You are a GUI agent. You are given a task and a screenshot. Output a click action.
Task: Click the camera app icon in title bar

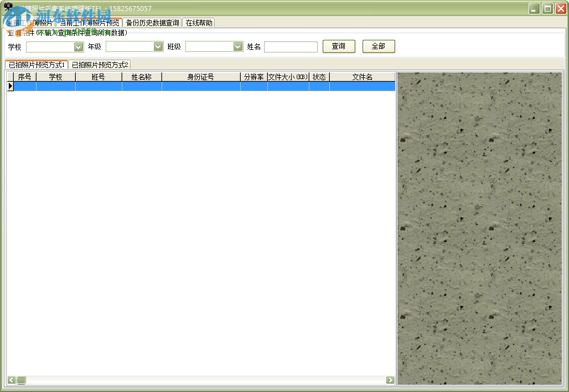point(8,7)
